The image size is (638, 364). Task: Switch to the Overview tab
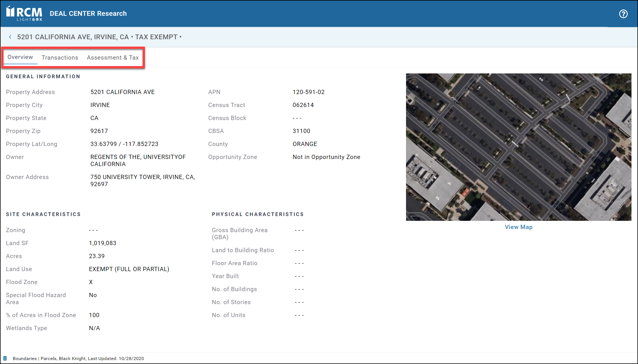click(20, 57)
